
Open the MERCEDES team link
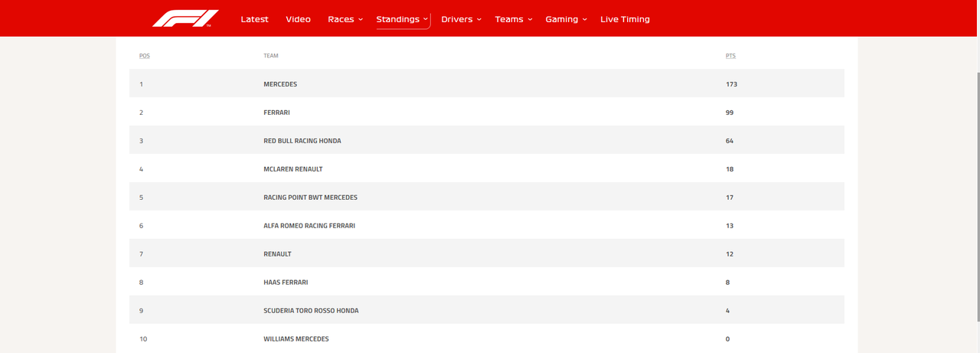[x=280, y=84]
